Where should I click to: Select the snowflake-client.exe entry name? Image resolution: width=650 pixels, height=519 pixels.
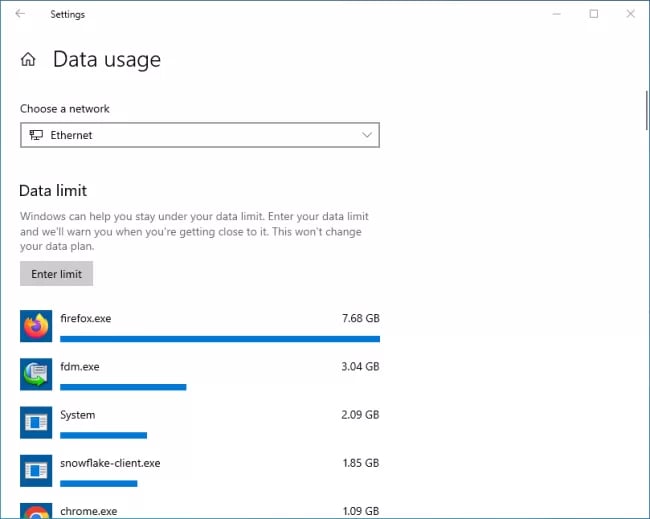point(110,463)
